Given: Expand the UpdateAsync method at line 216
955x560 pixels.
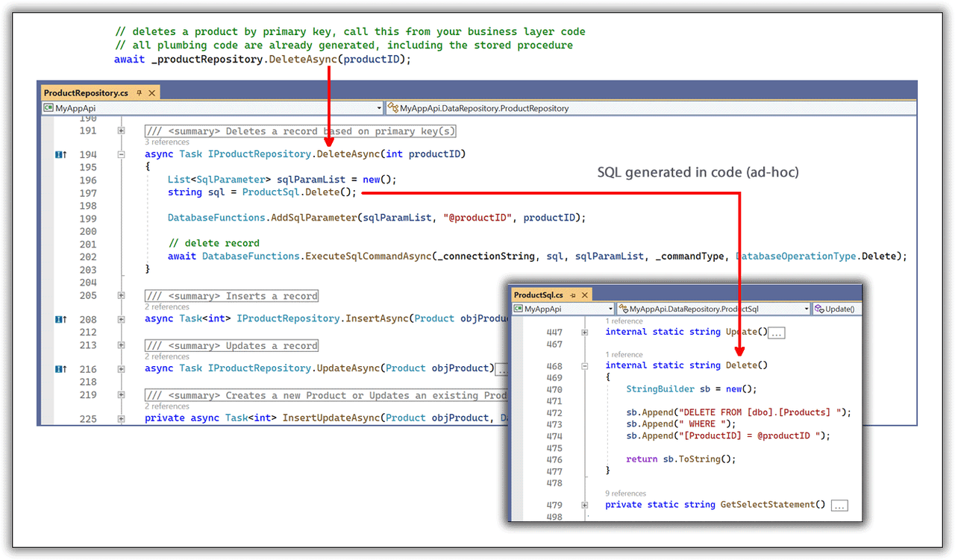Looking at the screenshot, I should [121, 368].
